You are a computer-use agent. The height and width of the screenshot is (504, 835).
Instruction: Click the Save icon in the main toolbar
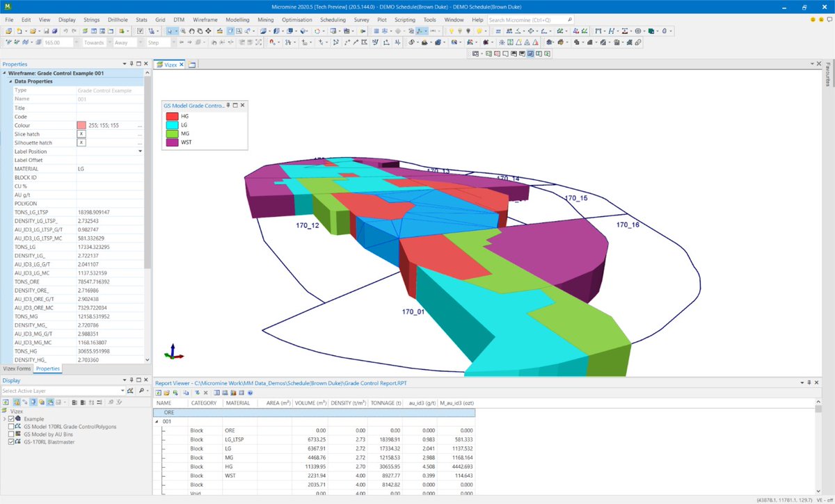click(x=46, y=31)
